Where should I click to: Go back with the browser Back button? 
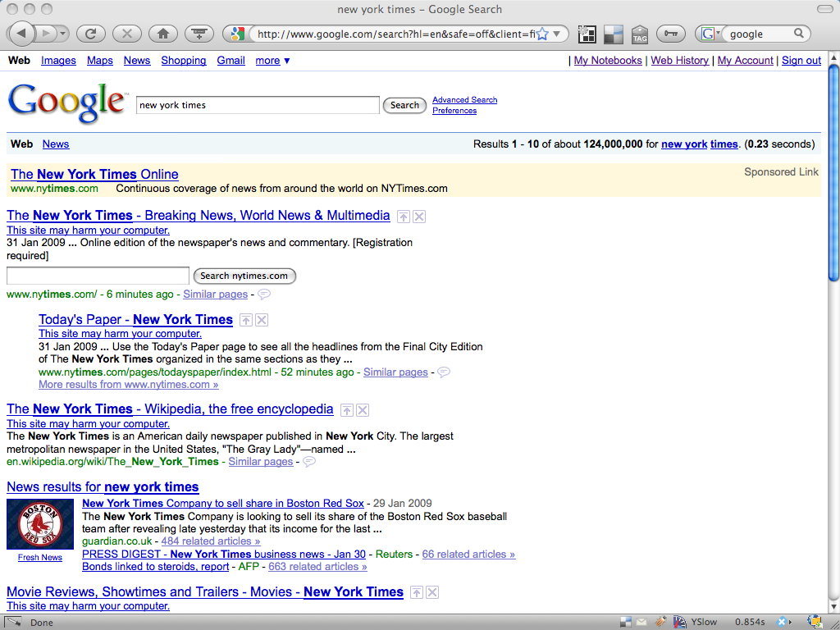click(x=21, y=34)
